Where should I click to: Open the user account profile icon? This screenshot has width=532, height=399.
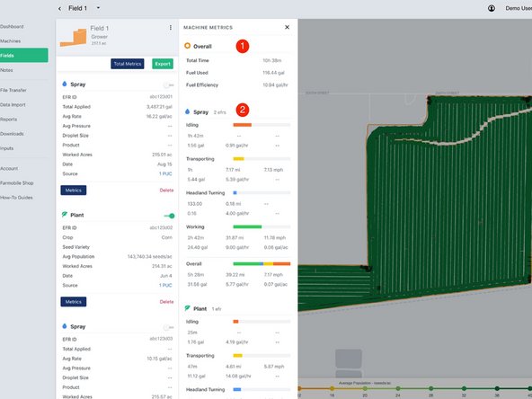[492, 8]
